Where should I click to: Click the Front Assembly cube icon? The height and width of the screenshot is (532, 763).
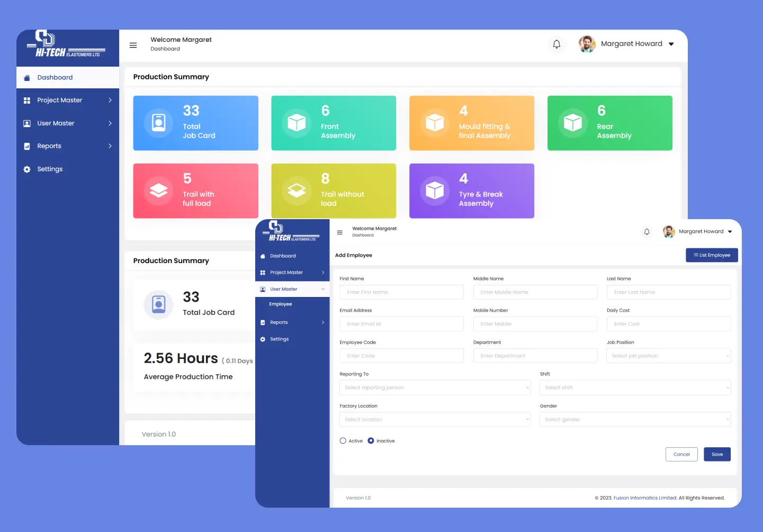297,123
